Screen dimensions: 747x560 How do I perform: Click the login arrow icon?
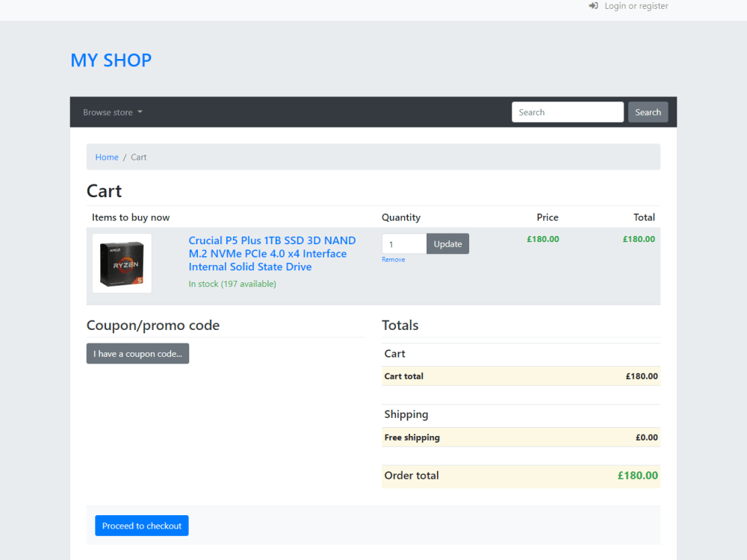click(x=593, y=6)
